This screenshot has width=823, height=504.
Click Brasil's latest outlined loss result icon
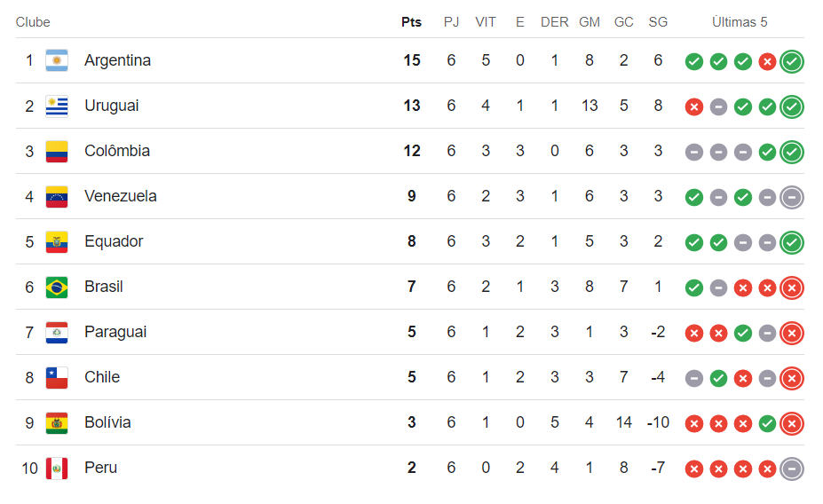click(792, 287)
